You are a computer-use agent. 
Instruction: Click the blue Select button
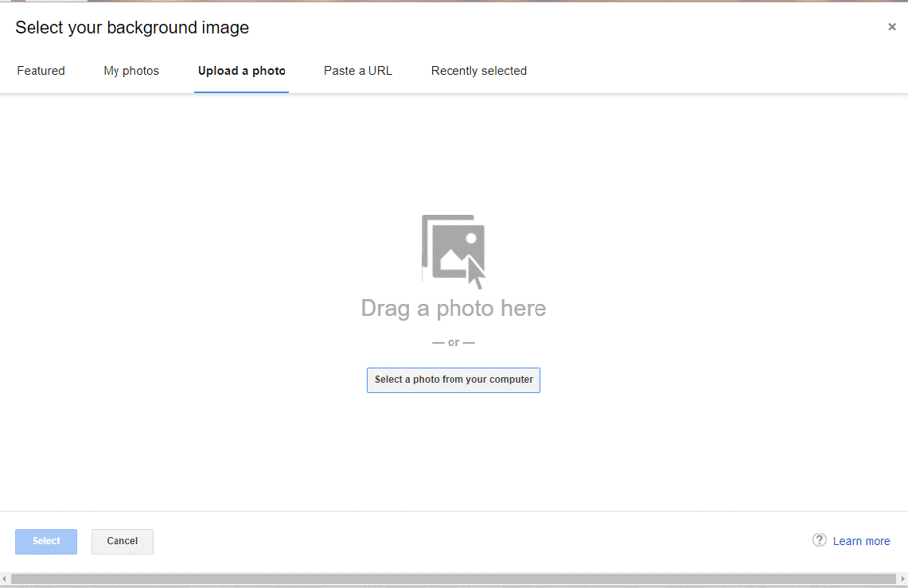click(x=46, y=542)
